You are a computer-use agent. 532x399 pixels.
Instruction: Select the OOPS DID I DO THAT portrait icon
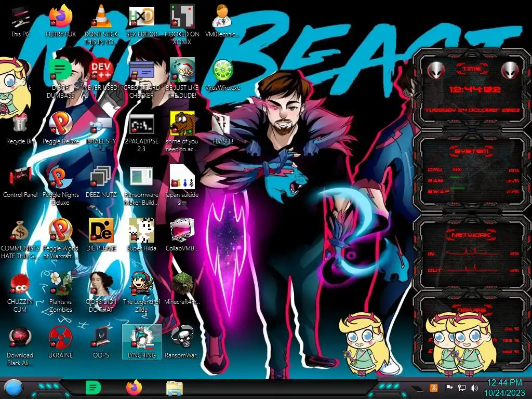point(101,284)
